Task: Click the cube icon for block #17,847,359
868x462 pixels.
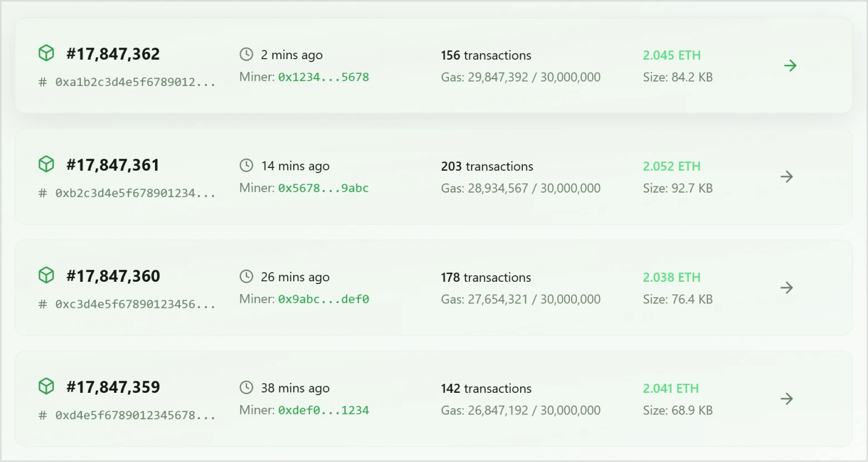Action: coord(46,386)
